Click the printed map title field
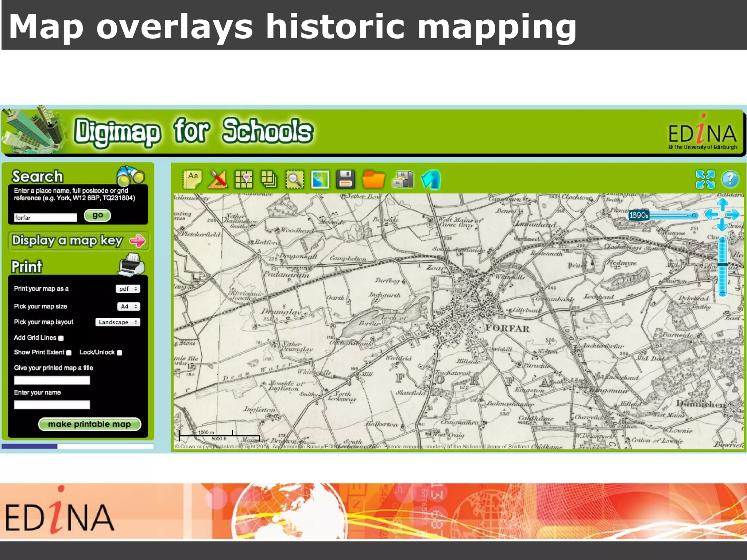 point(52,381)
